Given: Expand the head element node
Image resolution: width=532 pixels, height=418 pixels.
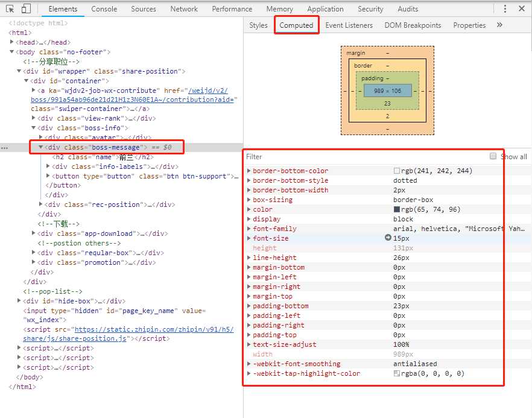Looking at the screenshot, I should pyautogui.click(x=12, y=42).
